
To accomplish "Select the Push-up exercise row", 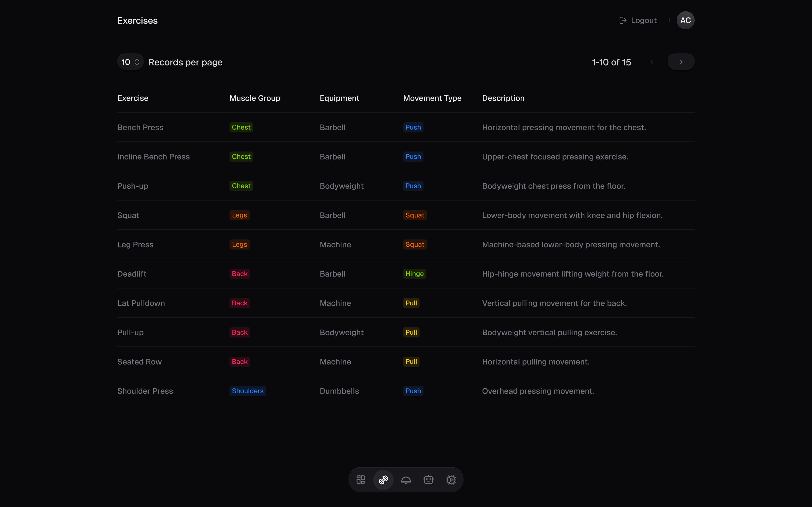I will [x=133, y=186].
